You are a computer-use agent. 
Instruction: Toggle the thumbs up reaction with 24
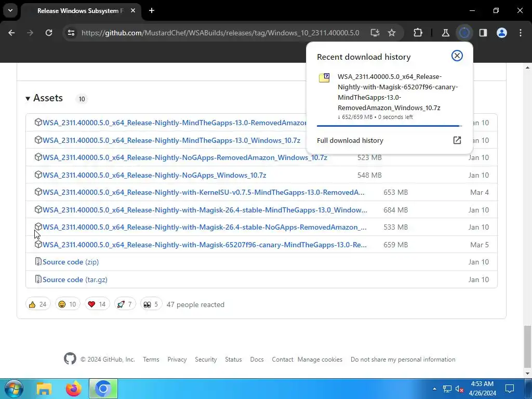click(x=38, y=304)
